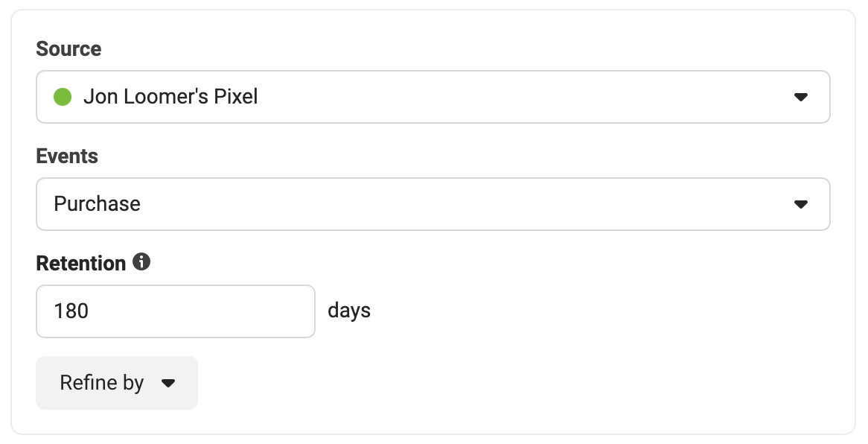Viewport: 868px width, 444px height.
Task: Click the green pixel status dot
Action: point(63,96)
